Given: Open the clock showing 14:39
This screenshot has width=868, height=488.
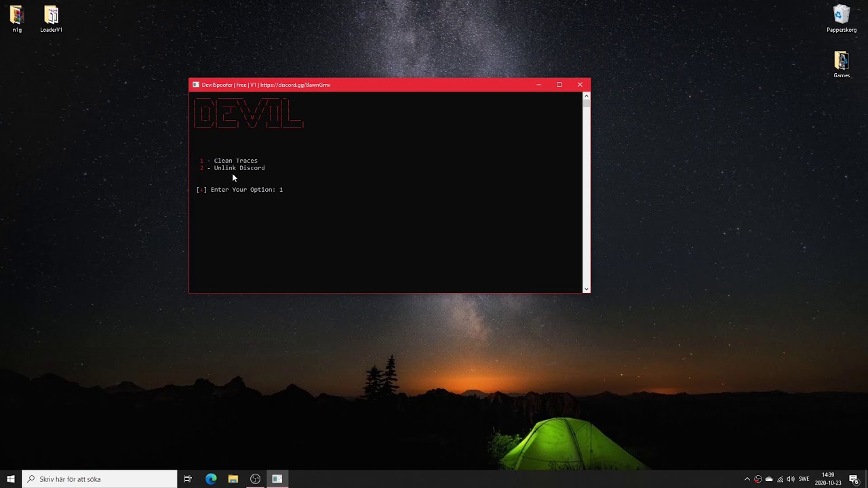Looking at the screenshot, I should coord(828,479).
